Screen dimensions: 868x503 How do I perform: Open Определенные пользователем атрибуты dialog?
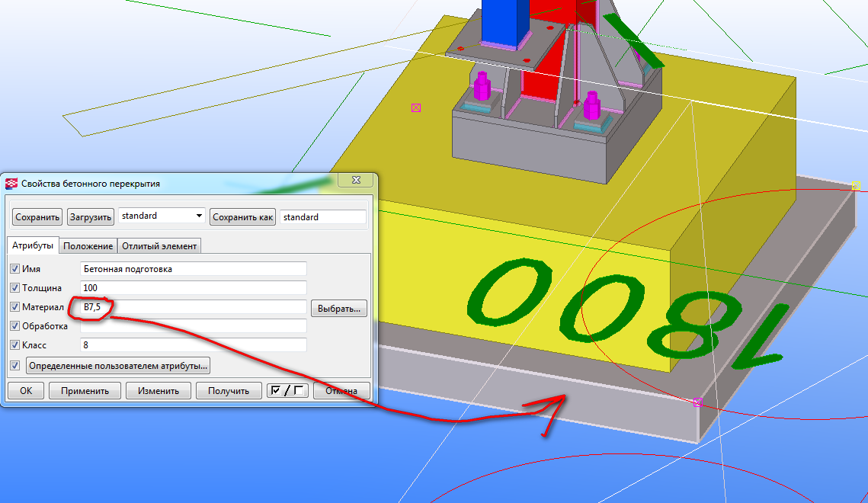118,366
